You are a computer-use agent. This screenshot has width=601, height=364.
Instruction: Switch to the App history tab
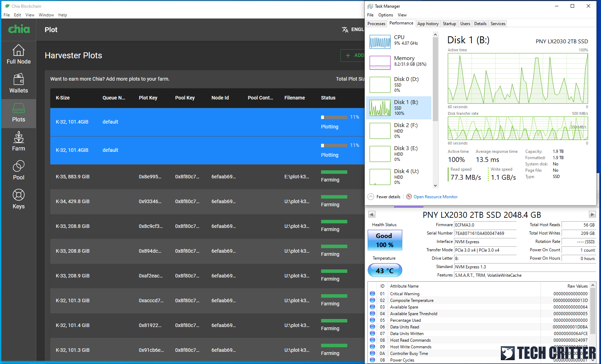pos(428,24)
